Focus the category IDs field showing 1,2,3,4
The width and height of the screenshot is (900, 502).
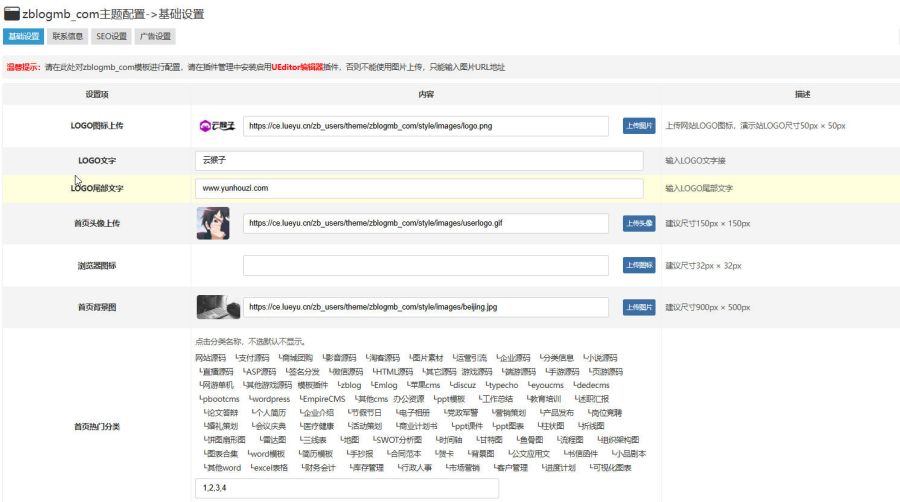point(347,488)
